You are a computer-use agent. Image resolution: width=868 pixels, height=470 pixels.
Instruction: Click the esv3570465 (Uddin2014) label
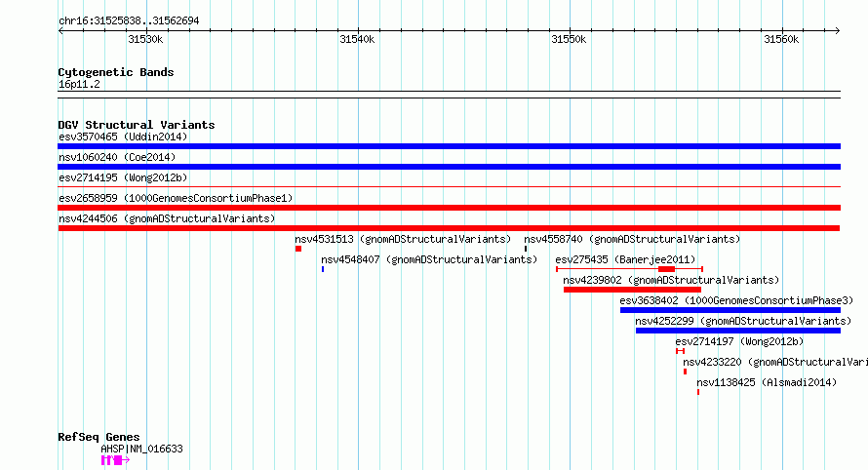[123, 137]
